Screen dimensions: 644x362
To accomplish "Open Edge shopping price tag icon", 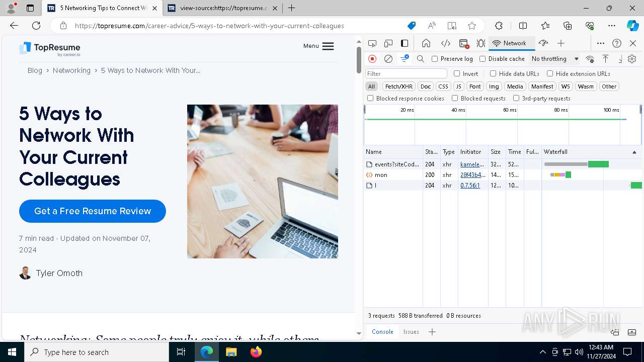I will point(412,26).
